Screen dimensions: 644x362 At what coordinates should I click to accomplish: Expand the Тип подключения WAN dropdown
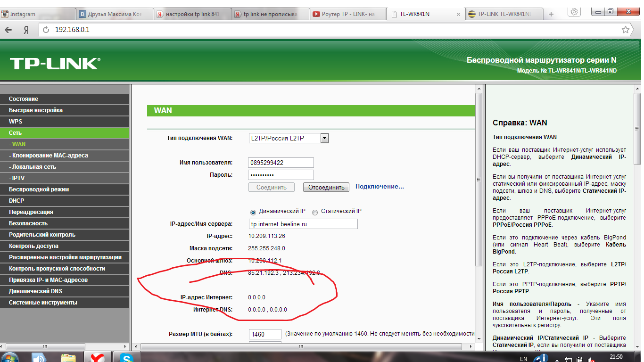[289, 138]
